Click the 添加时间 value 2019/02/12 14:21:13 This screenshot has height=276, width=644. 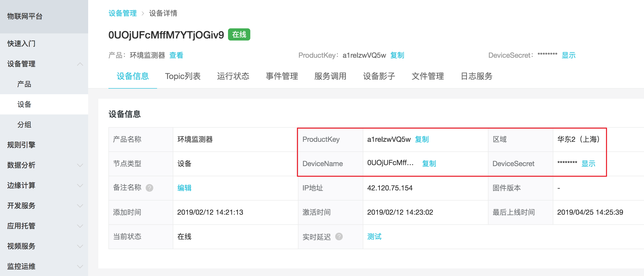click(210, 212)
